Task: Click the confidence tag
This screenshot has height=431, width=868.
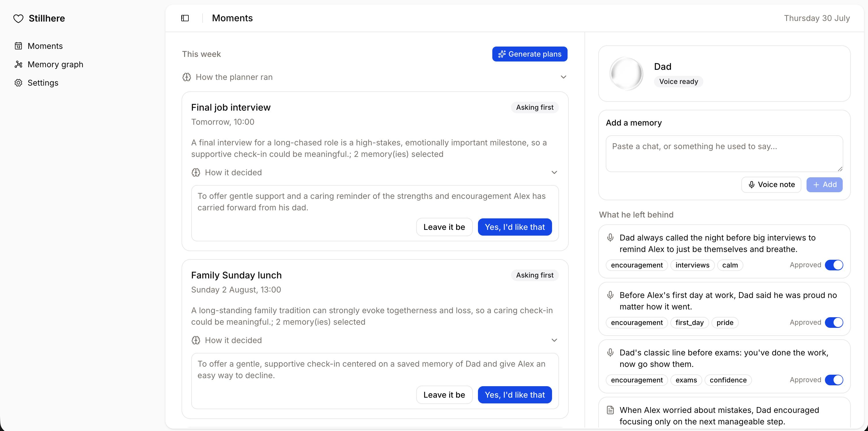Action: [x=728, y=380]
